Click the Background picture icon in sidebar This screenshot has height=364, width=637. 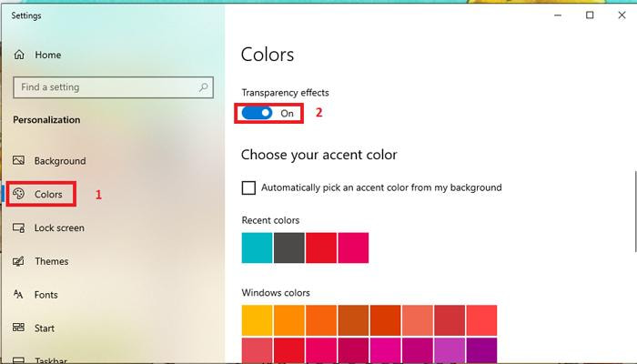click(x=19, y=160)
